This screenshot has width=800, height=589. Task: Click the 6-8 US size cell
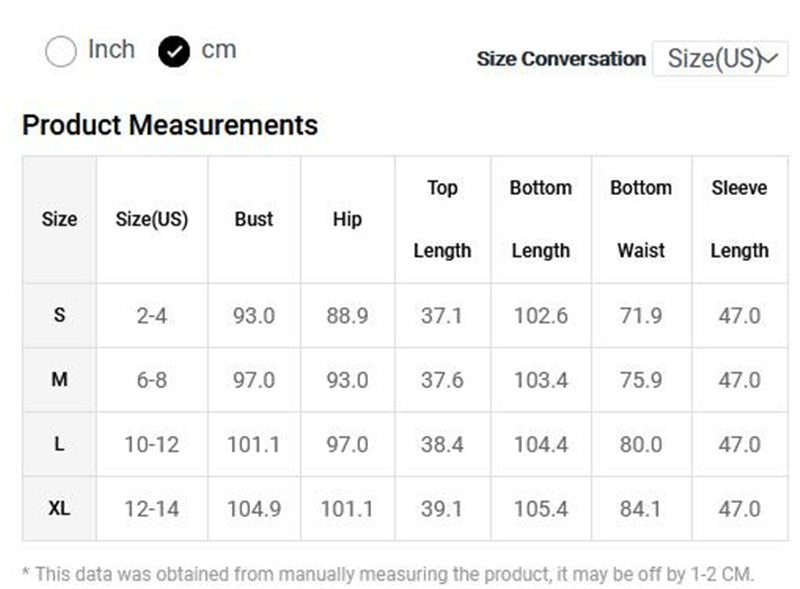point(152,380)
